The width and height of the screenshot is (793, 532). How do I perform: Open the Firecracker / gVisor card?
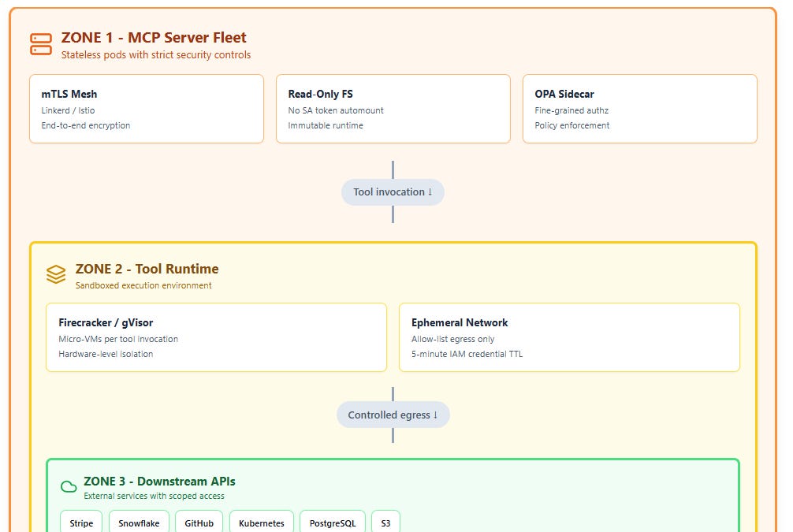click(217, 337)
